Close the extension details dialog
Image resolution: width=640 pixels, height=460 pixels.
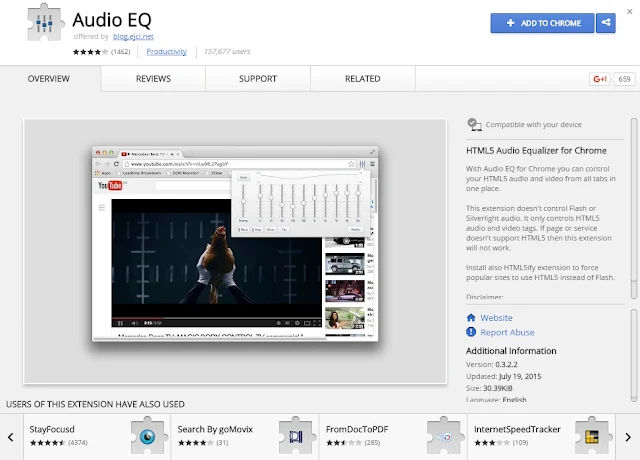[629, 11]
